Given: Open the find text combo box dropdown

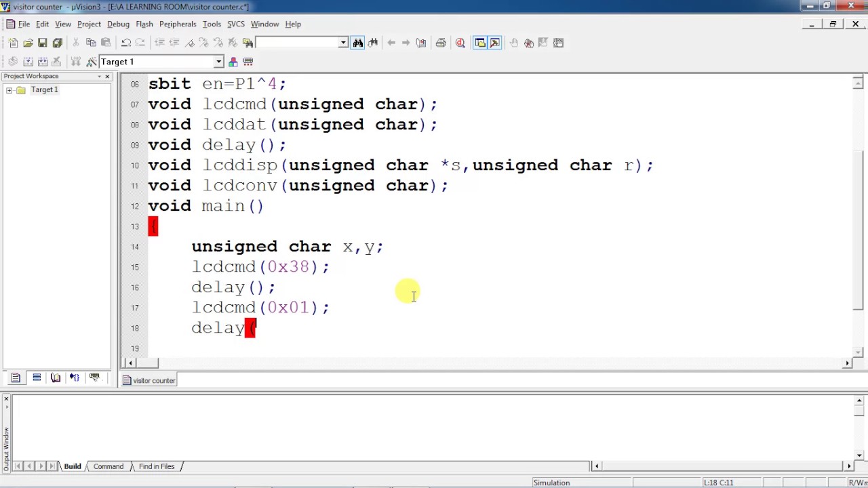Looking at the screenshot, I should [343, 43].
